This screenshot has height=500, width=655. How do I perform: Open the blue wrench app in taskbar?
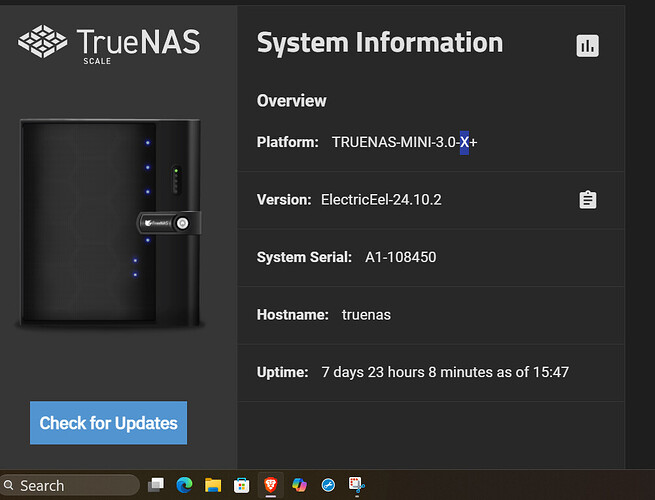[x=328, y=485]
